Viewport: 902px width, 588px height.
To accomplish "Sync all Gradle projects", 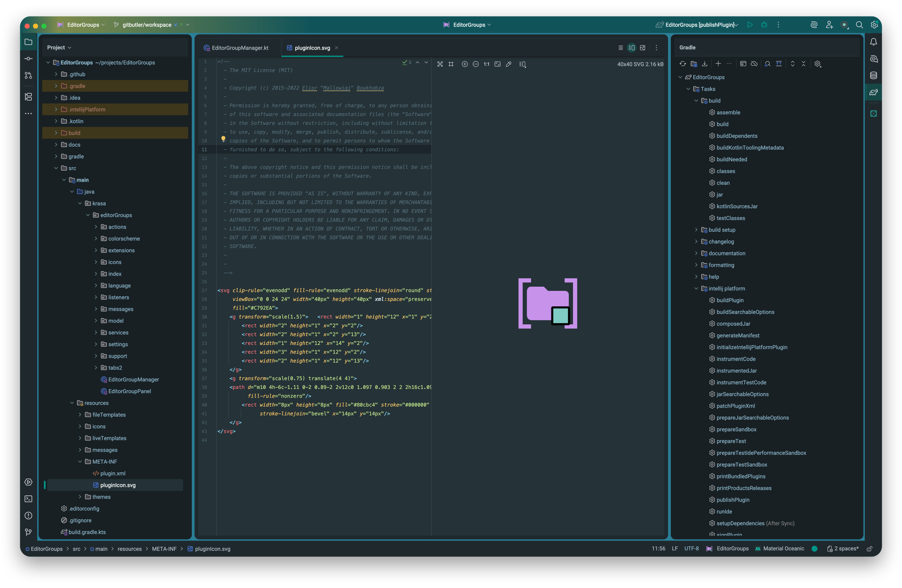I will (x=683, y=64).
